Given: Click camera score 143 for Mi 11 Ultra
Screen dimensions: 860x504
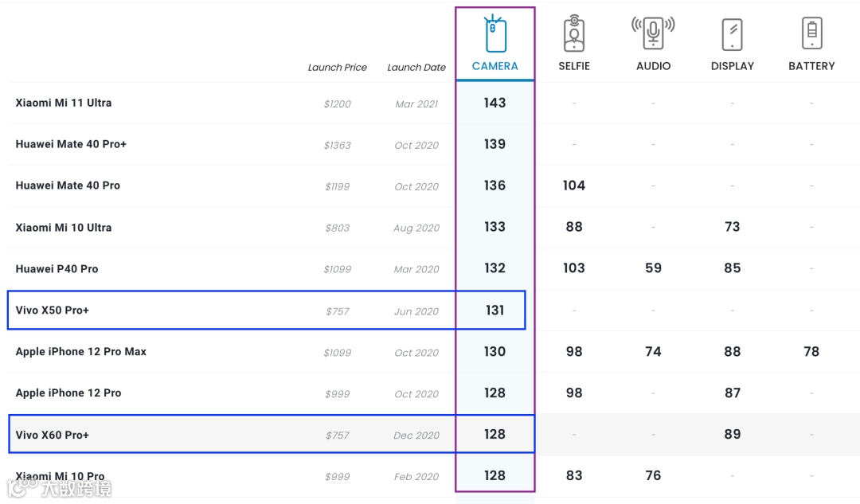Looking at the screenshot, I should coord(494,103).
